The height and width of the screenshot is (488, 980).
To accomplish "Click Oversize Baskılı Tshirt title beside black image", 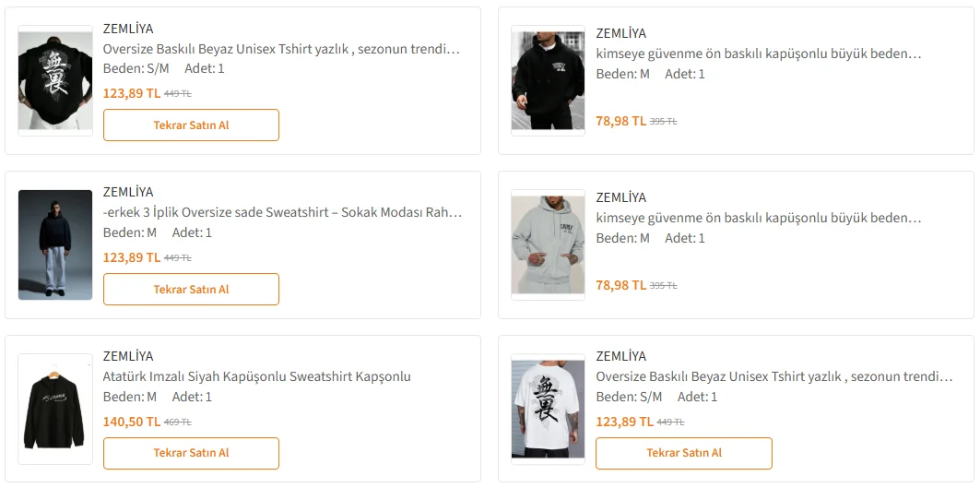I will click(281, 48).
